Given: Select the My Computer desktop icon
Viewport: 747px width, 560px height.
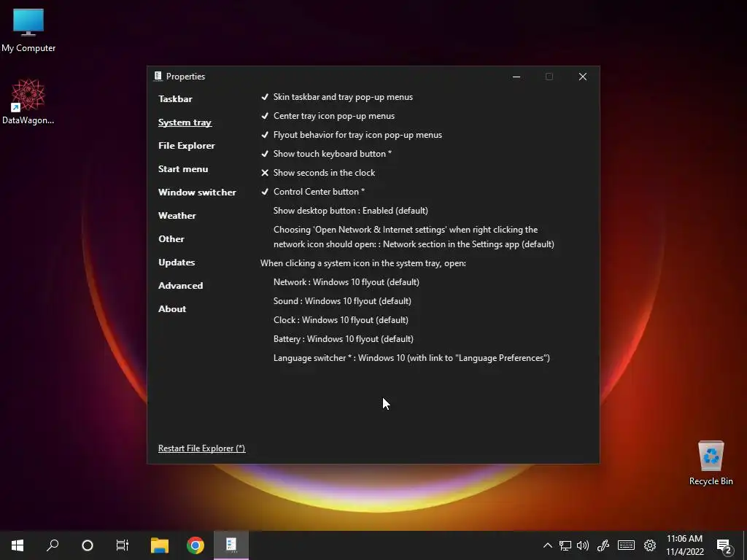Looking at the screenshot, I should 28,31.
